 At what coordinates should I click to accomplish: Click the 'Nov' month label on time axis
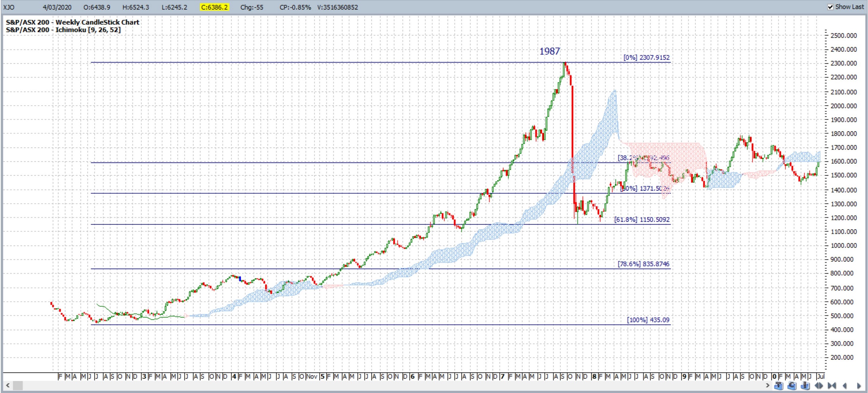coord(311,376)
